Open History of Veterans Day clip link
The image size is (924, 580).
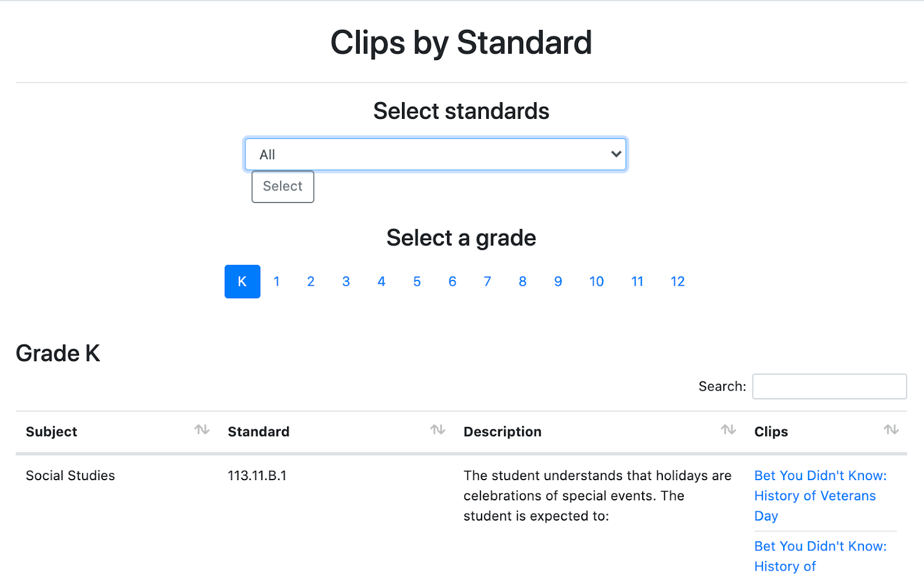coord(815,495)
